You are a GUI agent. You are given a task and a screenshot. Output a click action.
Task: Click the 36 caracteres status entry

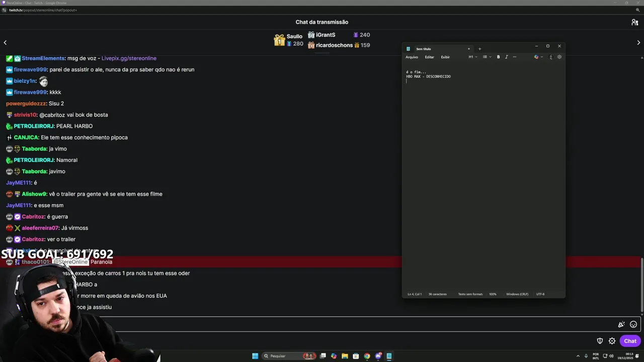point(437,294)
